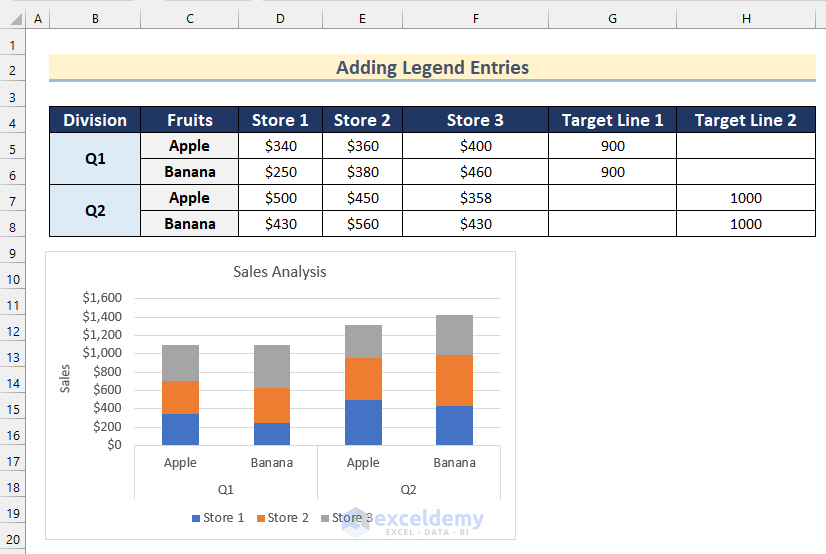Click the Target Line 2 header cell
Viewport: 826px width, 554px height.
pos(746,120)
